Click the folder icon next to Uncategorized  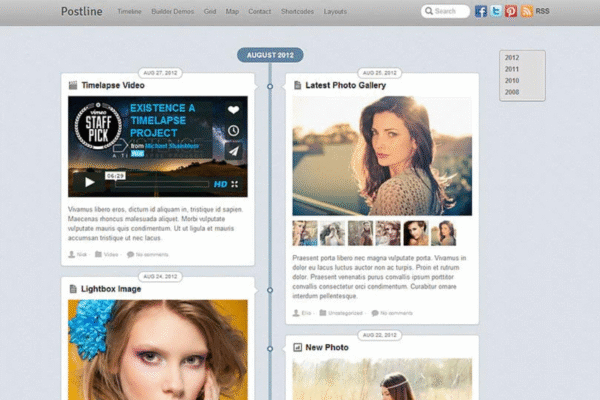click(x=323, y=313)
